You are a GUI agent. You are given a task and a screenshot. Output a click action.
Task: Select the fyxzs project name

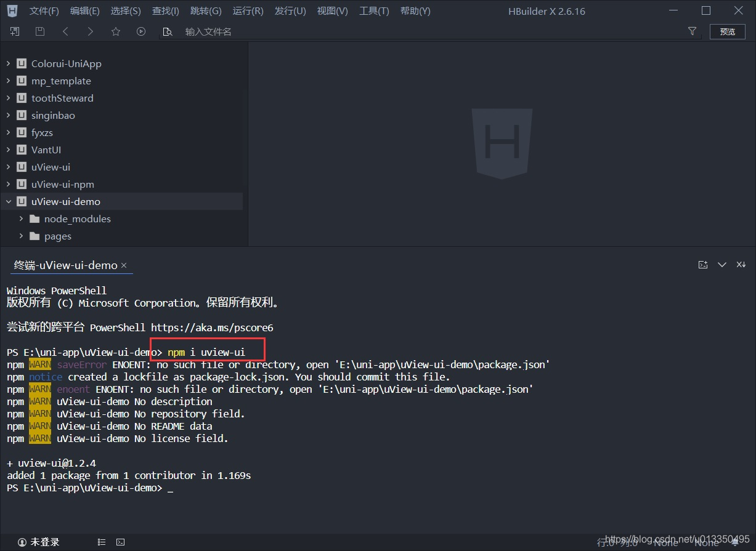click(42, 132)
